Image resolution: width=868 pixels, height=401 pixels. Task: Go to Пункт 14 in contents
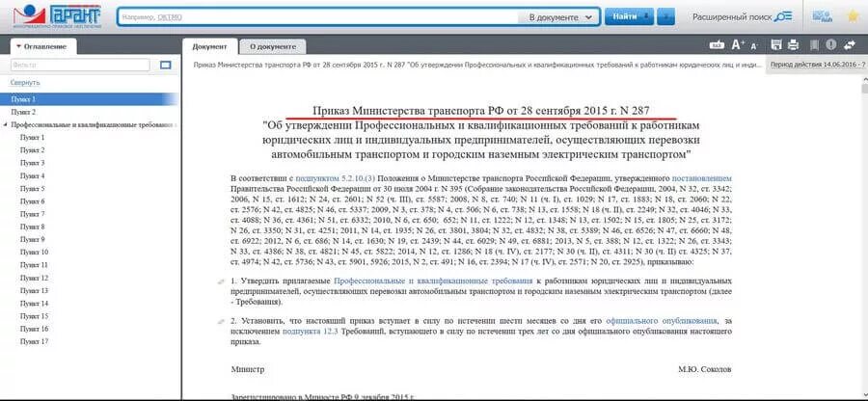pos(34,304)
